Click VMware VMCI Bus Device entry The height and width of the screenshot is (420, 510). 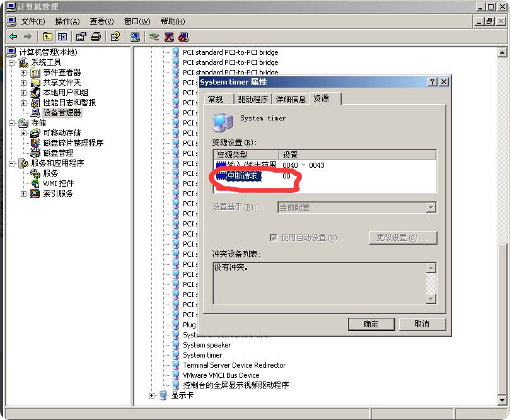pos(221,375)
